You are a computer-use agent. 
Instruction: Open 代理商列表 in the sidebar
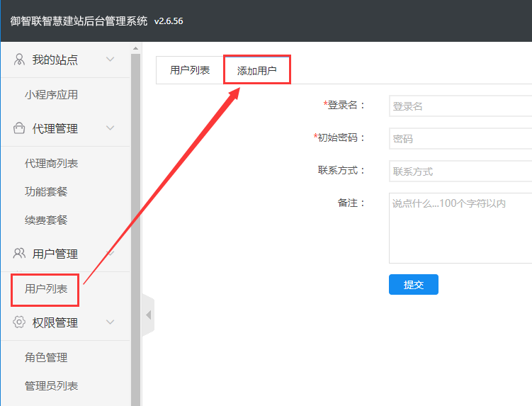click(x=51, y=163)
